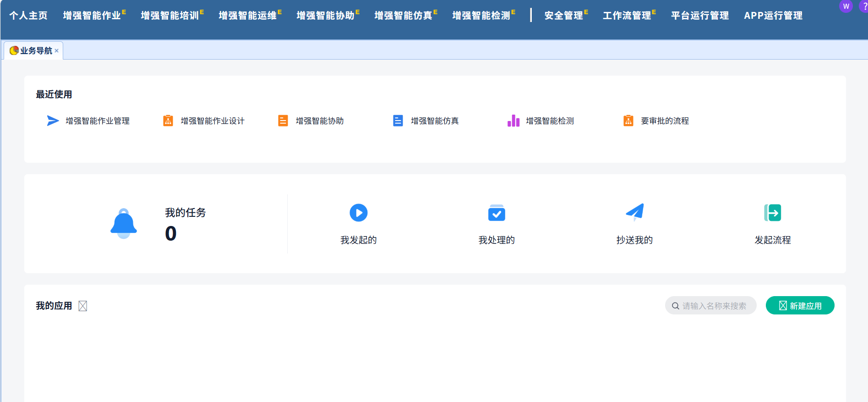This screenshot has width=868, height=402.
Task: Close the 业务导航 tab
Action: click(57, 51)
